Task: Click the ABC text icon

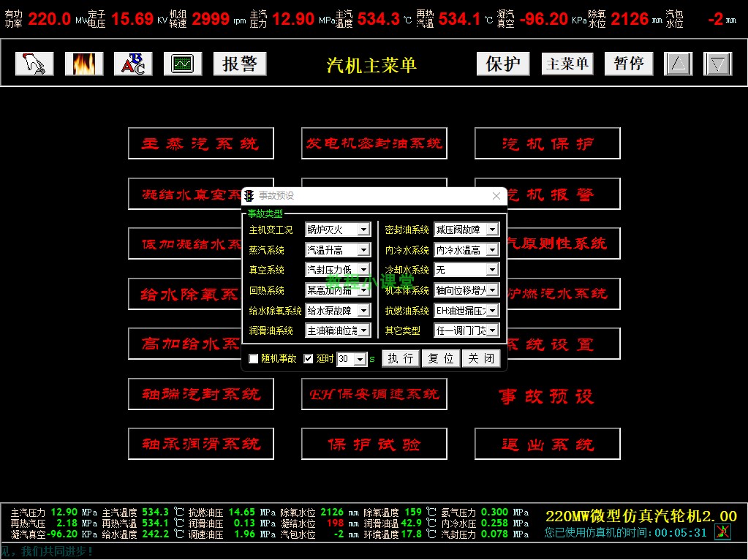Action: [133, 64]
